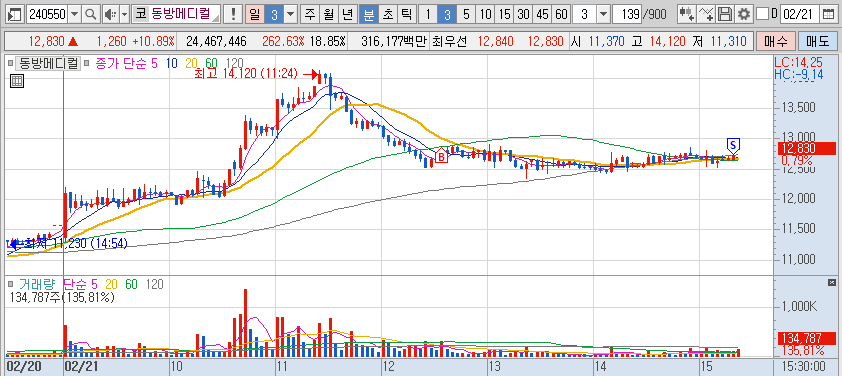Expand the dropdown next to the speaker icon

point(125,15)
